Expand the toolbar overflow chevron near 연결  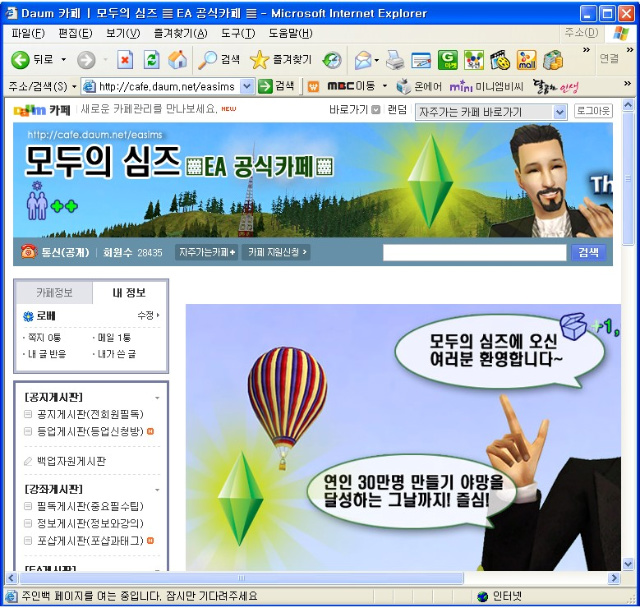(x=629, y=50)
